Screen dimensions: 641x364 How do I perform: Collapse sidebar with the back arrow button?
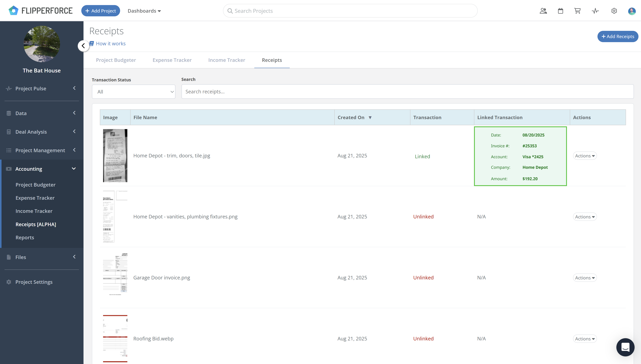(83, 46)
